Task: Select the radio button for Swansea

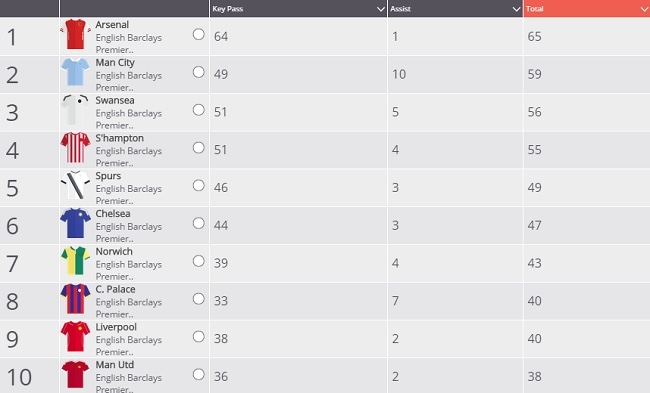Action: [199, 110]
